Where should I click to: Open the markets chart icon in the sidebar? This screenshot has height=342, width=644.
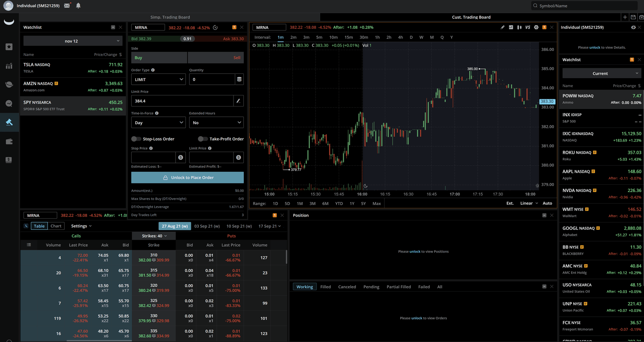point(9,66)
